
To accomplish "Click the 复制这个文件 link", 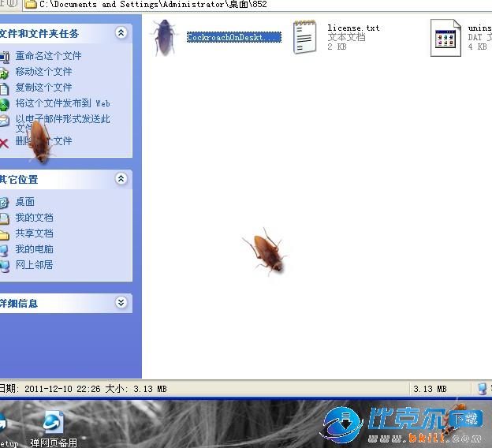I will pyautogui.click(x=43, y=88).
